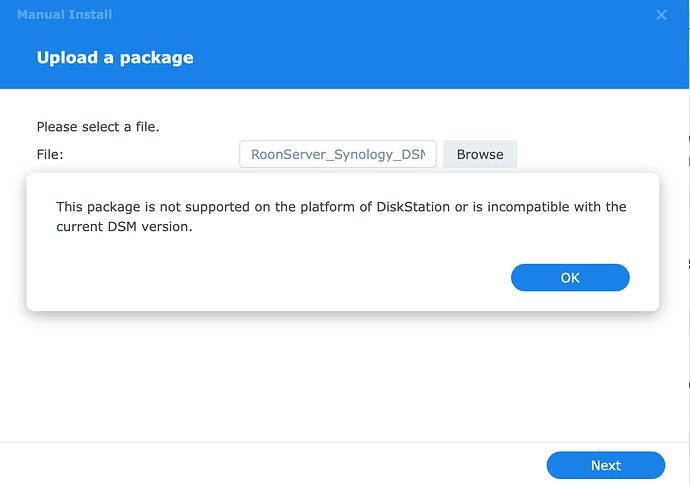Click the word platform in the error text
The width and height of the screenshot is (690, 486).
[x=327, y=207]
